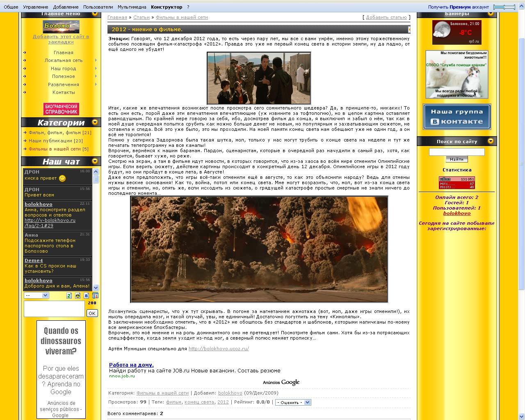This screenshot has height=420, width=525.
Task: Go to Главная in the main menu
Action: click(64, 52)
